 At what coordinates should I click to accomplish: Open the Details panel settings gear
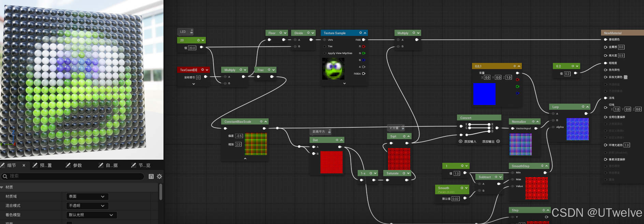[159, 176]
